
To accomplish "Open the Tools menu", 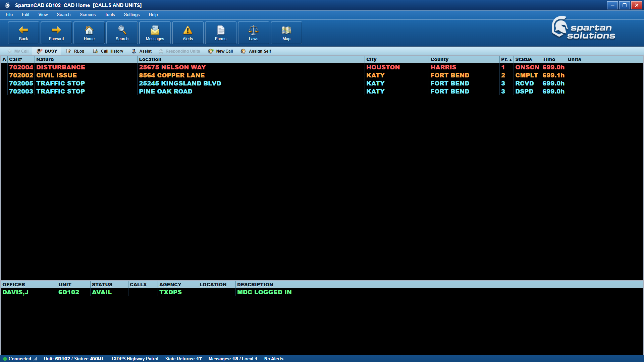I will click(110, 15).
